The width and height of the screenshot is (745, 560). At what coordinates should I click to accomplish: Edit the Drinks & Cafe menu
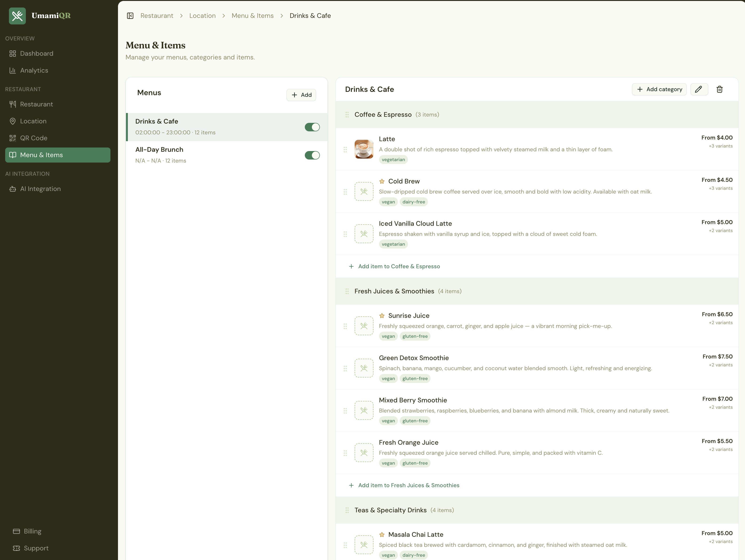point(699,89)
